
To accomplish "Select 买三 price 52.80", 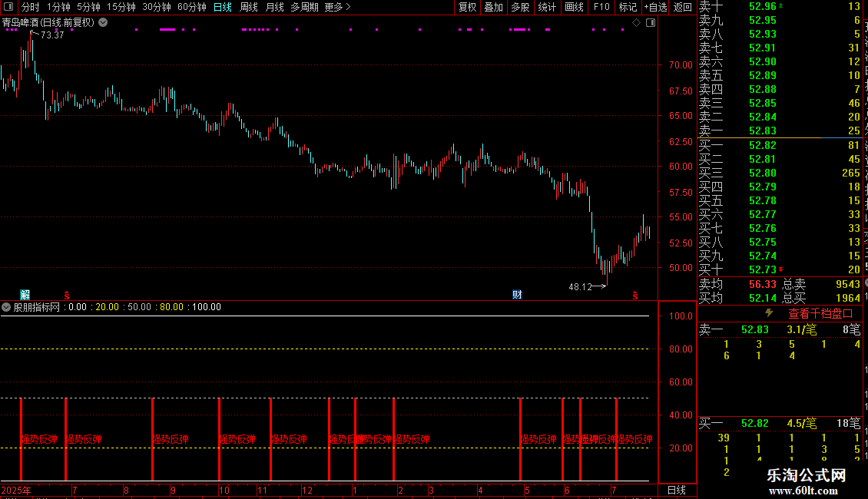I will coord(763,173).
